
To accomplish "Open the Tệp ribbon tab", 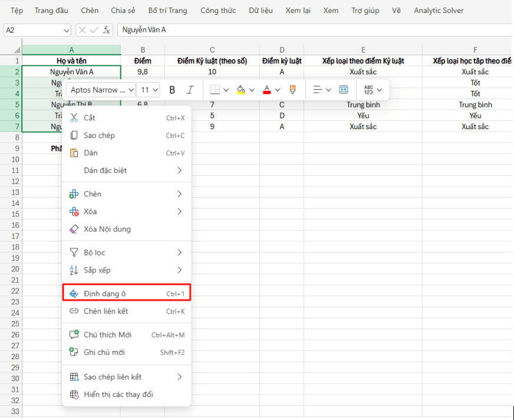I will (17, 11).
